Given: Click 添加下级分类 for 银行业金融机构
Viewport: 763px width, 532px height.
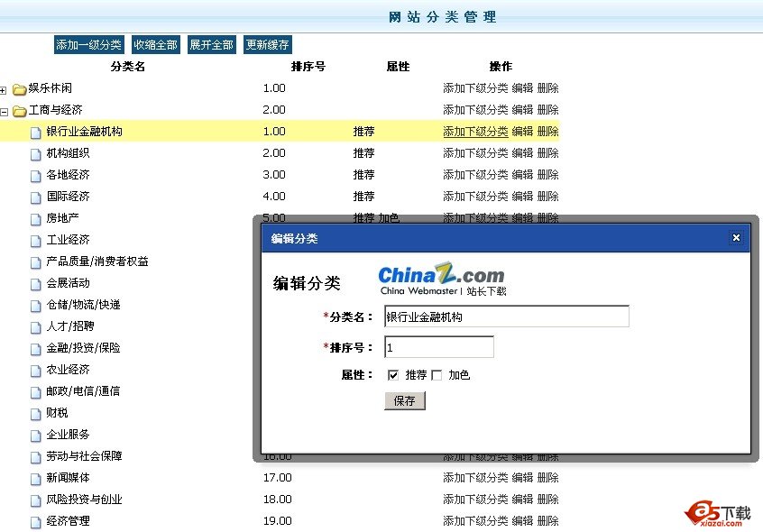Looking at the screenshot, I should pyautogui.click(x=475, y=132).
